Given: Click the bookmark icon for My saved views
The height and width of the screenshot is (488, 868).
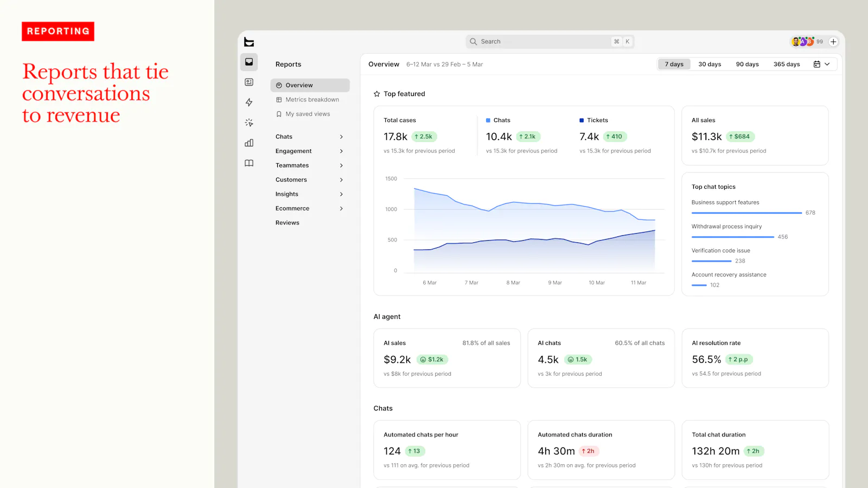Looking at the screenshot, I should point(279,114).
